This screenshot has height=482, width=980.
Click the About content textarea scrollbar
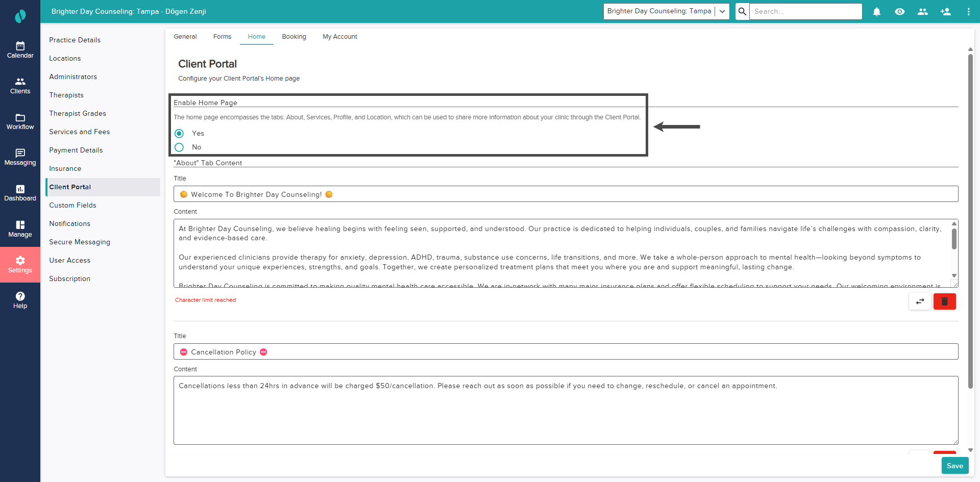(954, 239)
